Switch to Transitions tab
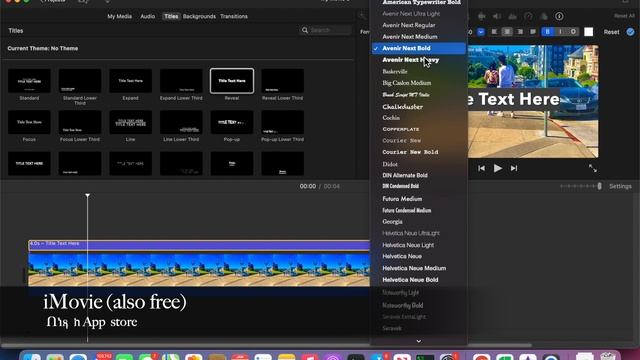This screenshot has width=640, height=360. tap(234, 16)
